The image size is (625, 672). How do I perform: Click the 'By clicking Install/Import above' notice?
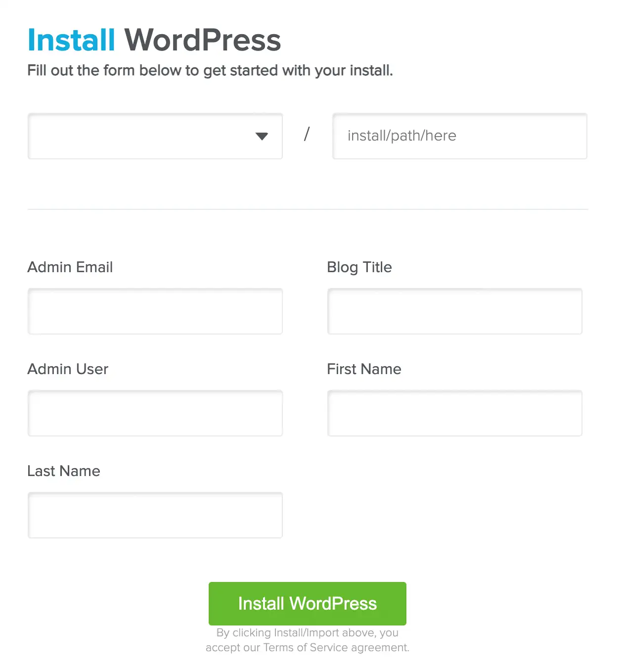[308, 632]
